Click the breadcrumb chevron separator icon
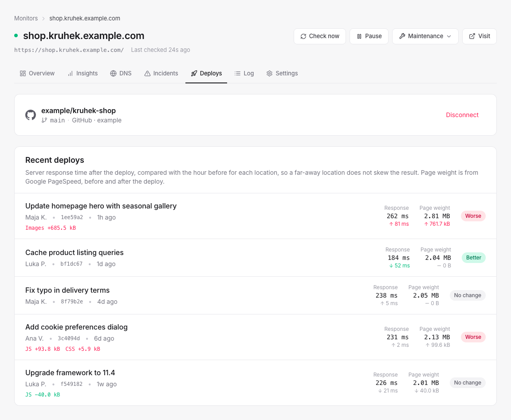The width and height of the screenshot is (511, 420). [x=43, y=19]
